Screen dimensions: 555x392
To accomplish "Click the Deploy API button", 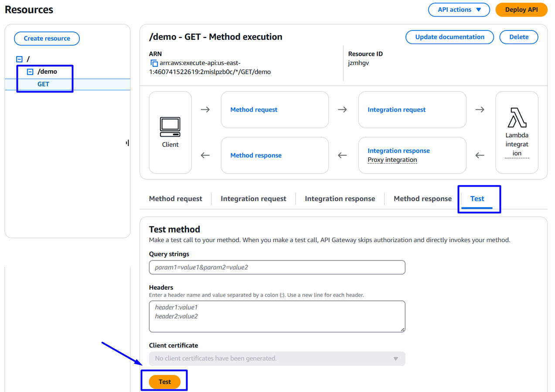I will click(x=521, y=10).
